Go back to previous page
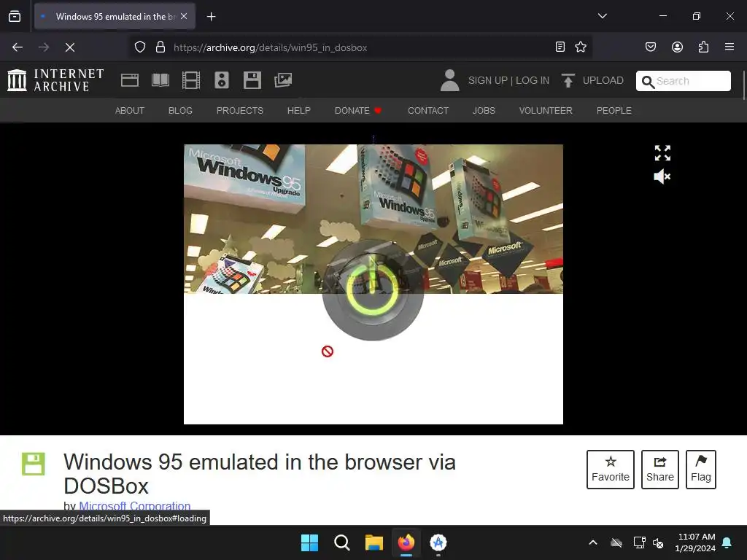This screenshot has width=747, height=560. coord(18,47)
